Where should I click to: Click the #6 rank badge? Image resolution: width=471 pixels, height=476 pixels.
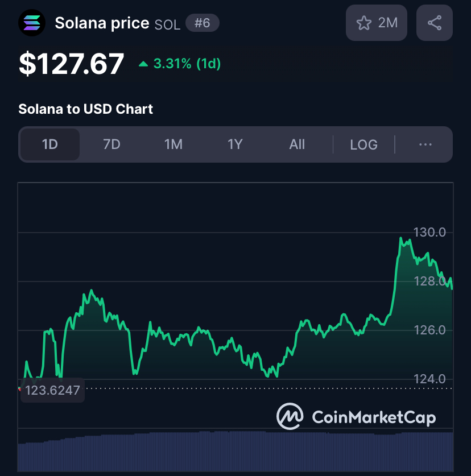(202, 23)
